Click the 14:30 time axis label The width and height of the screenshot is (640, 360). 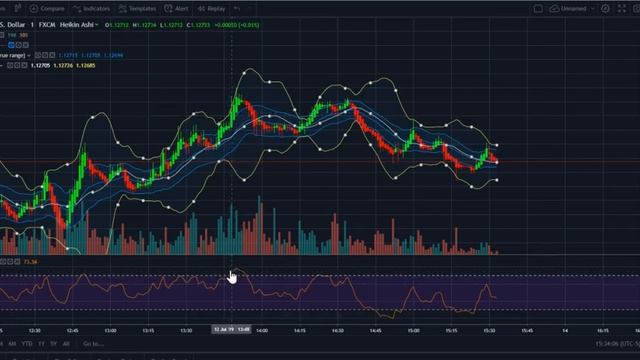pyautogui.click(x=338, y=330)
